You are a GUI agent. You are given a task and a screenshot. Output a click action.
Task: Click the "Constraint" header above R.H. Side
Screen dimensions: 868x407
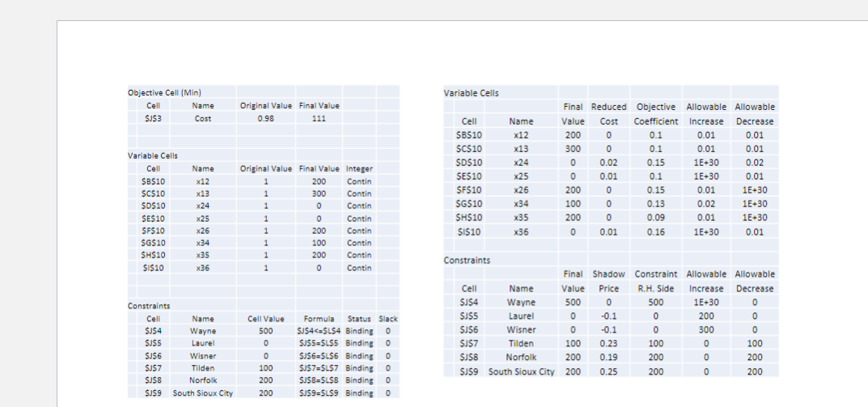(x=656, y=274)
